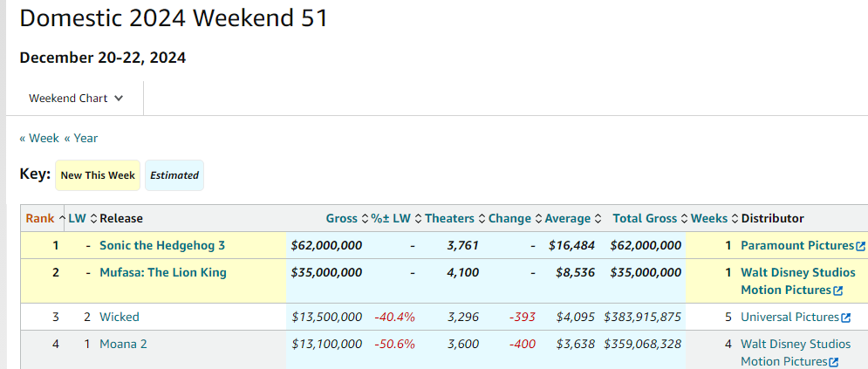This screenshot has height=369, width=868.
Task: Select Wicked's $13,500,000 gross value
Action: pyautogui.click(x=327, y=317)
